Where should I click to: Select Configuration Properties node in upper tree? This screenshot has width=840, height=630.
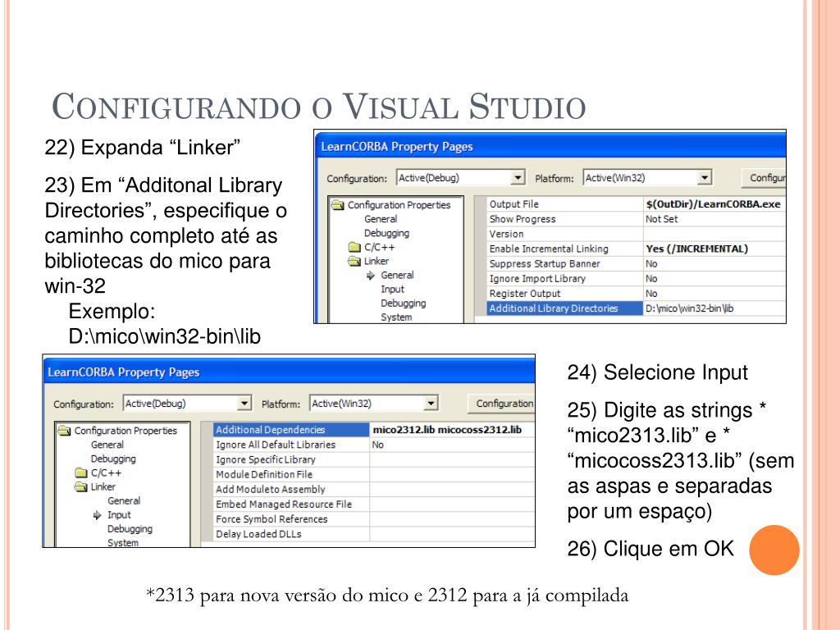399,205
